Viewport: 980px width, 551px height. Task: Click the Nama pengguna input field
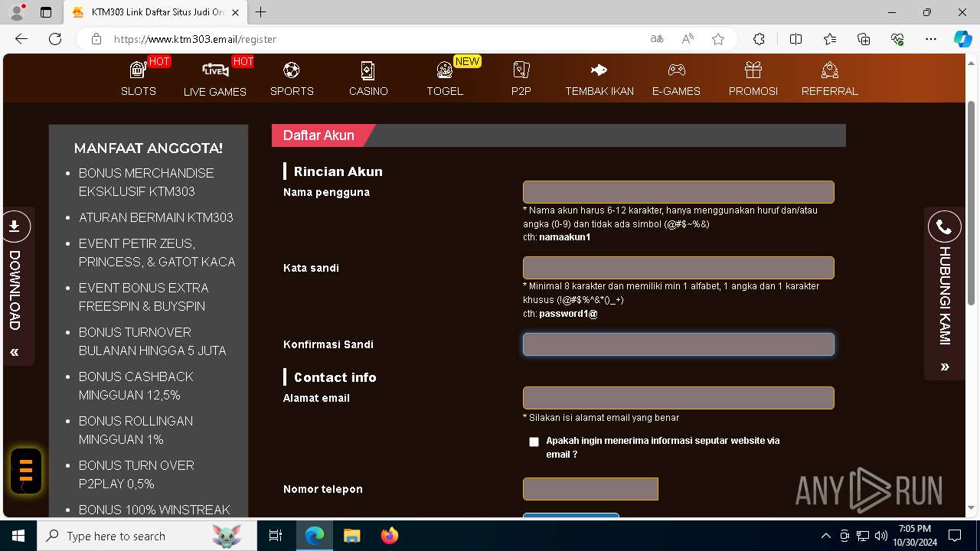click(x=678, y=192)
